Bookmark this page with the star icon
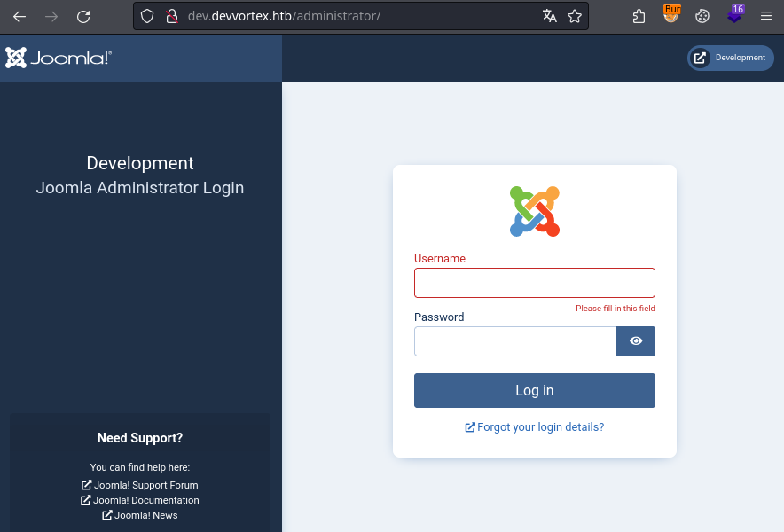784x532 pixels. (x=575, y=16)
